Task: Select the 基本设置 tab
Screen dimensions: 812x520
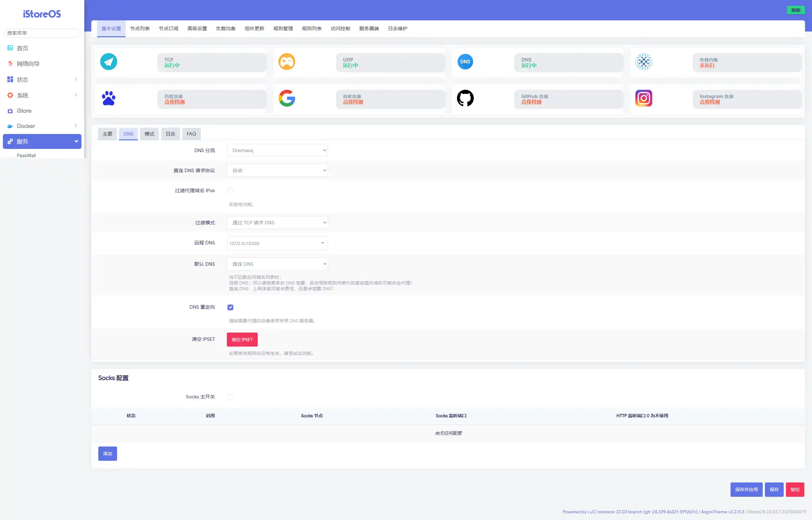Action: [111, 29]
